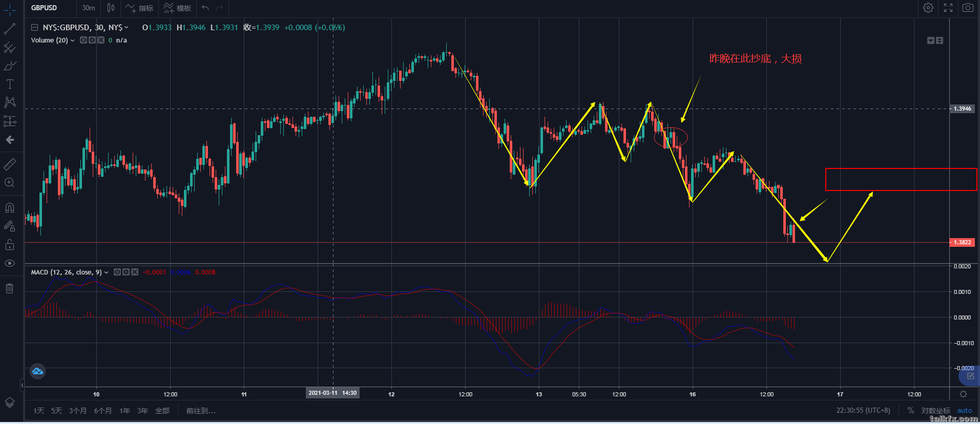Click the 前往到... go to date button
980x424 pixels.
pos(201,411)
